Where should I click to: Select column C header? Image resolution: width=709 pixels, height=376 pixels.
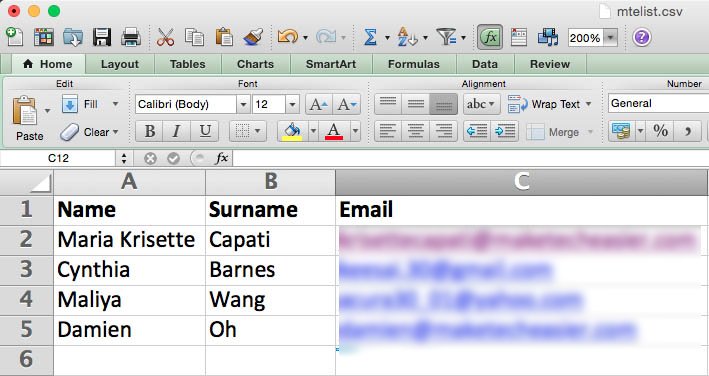click(x=521, y=182)
